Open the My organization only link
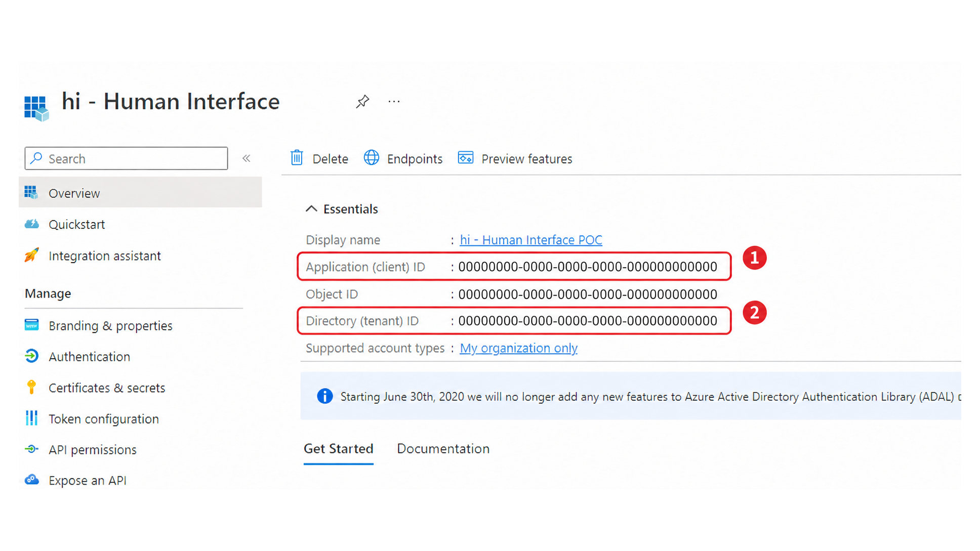This screenshot has width=980, height=551. tap(518, 348)
